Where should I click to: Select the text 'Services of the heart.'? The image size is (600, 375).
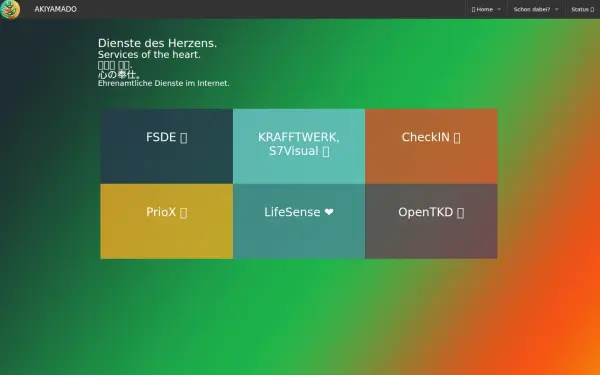pyautogui.click(x=149, y=55)
